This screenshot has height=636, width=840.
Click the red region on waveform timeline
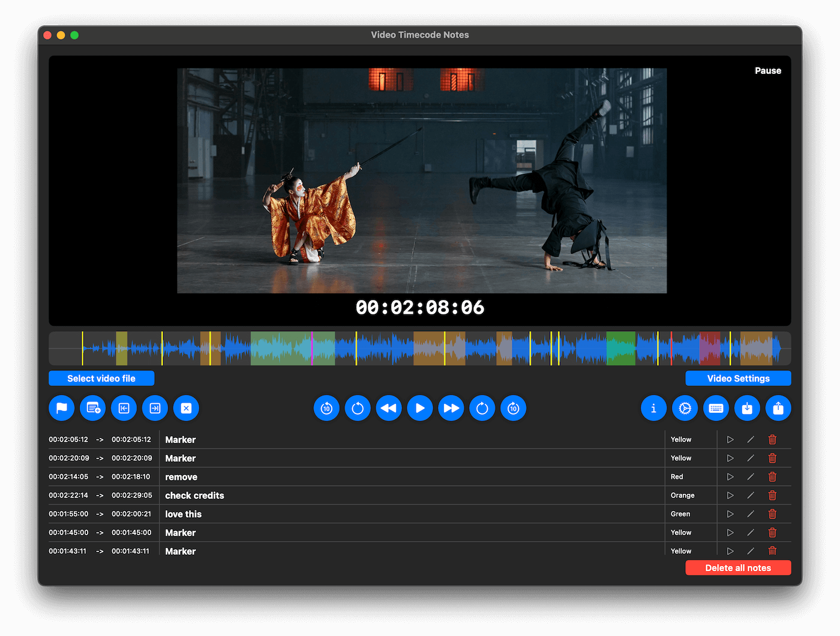[x=710, y=349]
